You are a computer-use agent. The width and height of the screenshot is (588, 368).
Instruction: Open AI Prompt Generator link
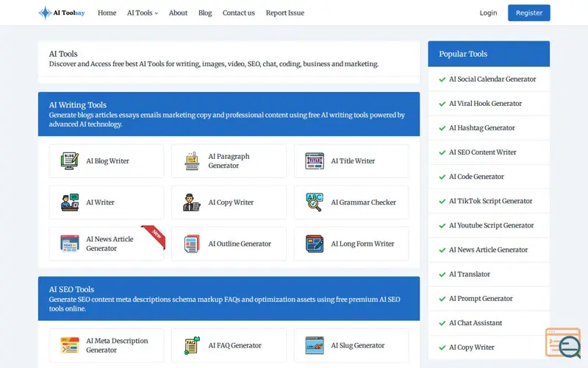481,299
